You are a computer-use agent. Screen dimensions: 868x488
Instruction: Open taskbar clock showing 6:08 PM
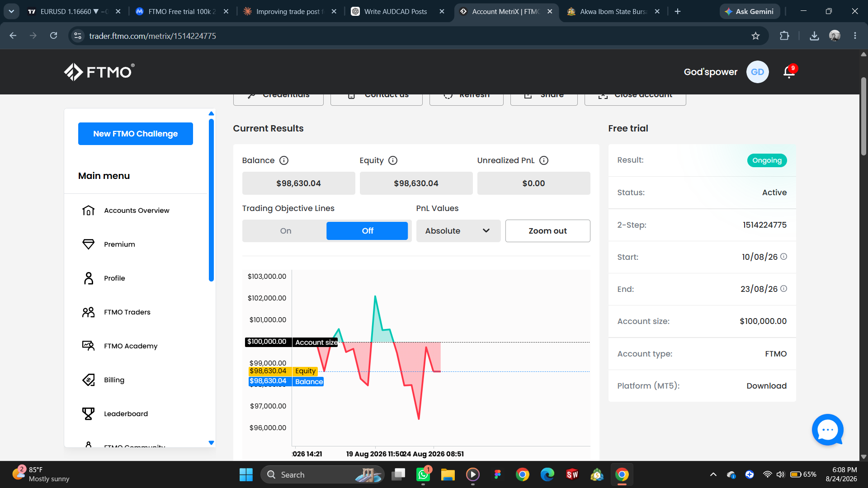pyautogui.click(x=841, y=474)
